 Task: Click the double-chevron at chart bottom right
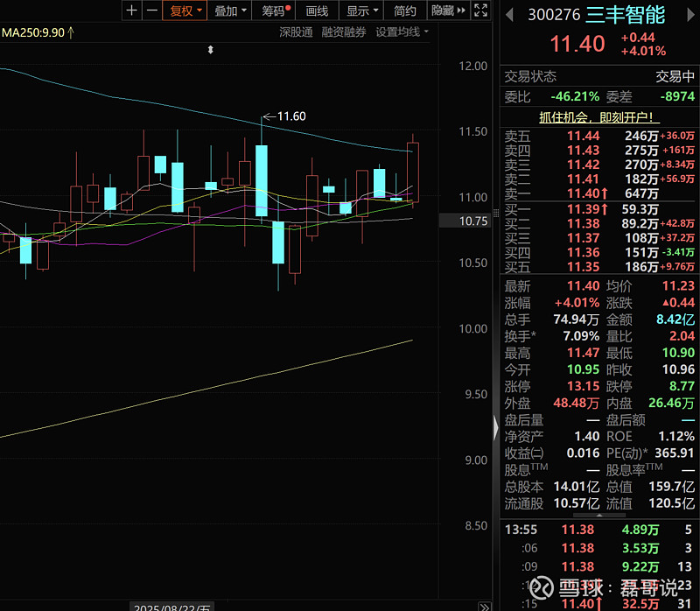click(484, 607)
